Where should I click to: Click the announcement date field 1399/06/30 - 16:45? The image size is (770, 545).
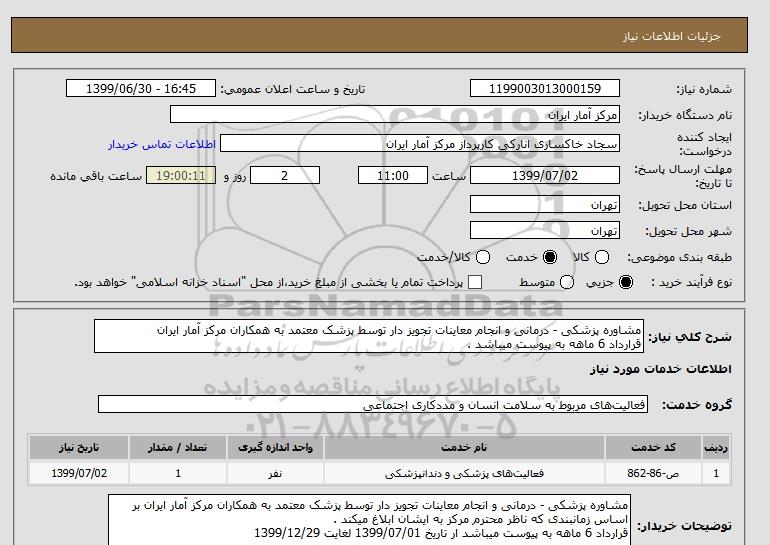click(x=140, y=89)
